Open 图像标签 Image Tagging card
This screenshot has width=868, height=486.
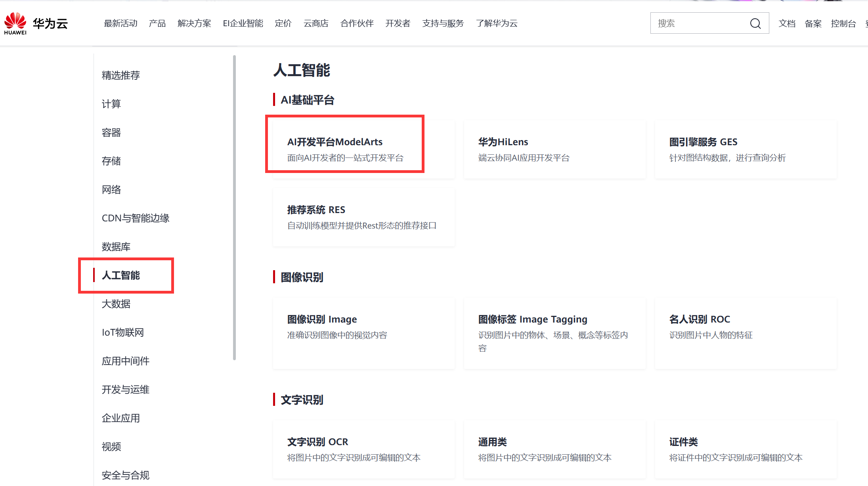coord(555,333)
